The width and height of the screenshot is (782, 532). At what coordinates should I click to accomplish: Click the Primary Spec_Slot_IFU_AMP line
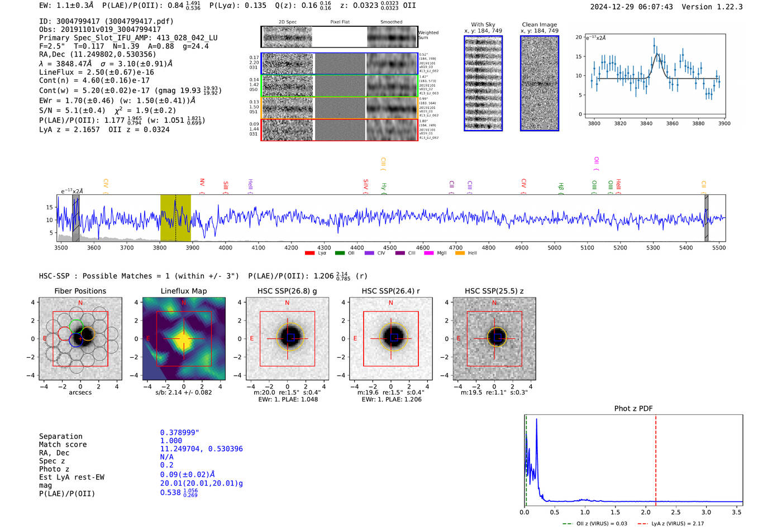[128, 38]
